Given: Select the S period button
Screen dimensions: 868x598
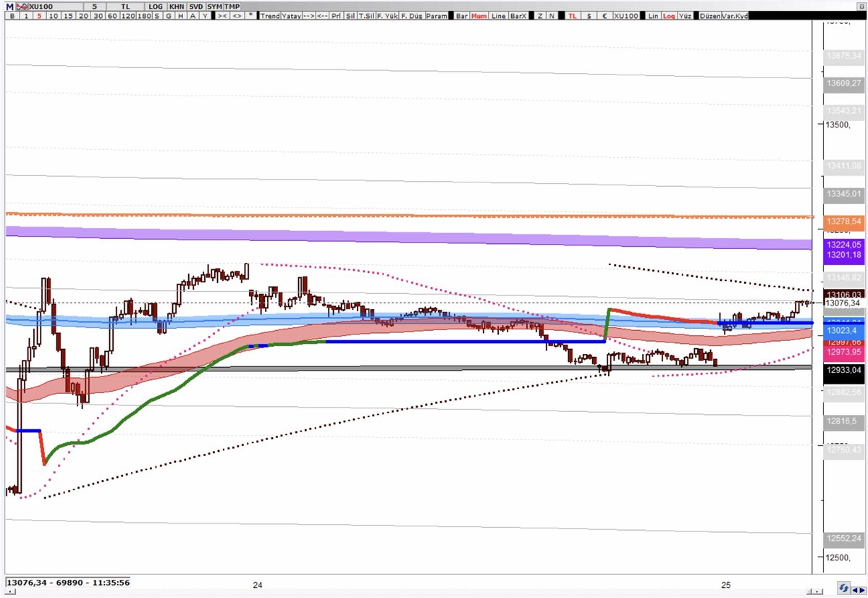Looking at the screenshot, I should click(156, 16).
